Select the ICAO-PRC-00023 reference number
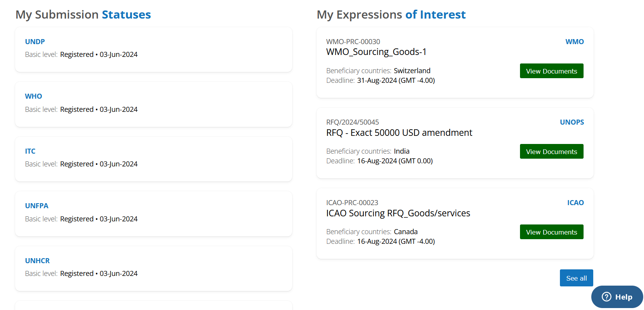644x310 pixels. [x=352, y=202]
